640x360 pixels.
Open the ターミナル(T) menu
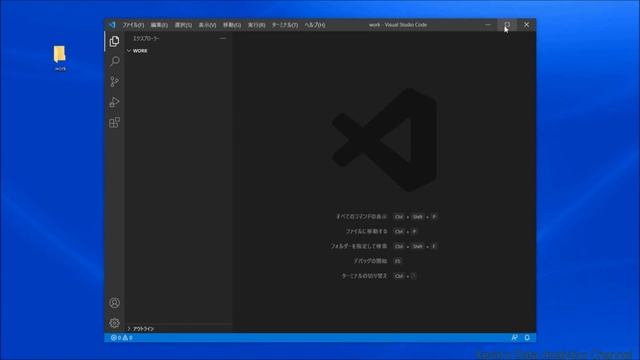pos(284,25)
